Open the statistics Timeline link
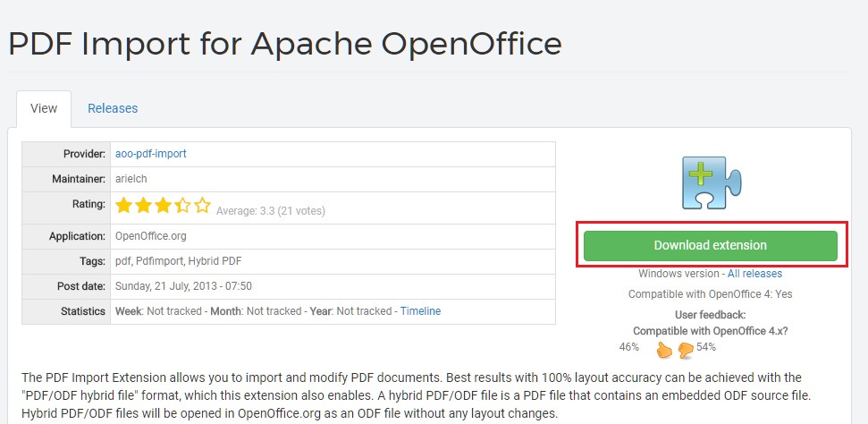This screenshot has height=424, width=868. [420, 311]
